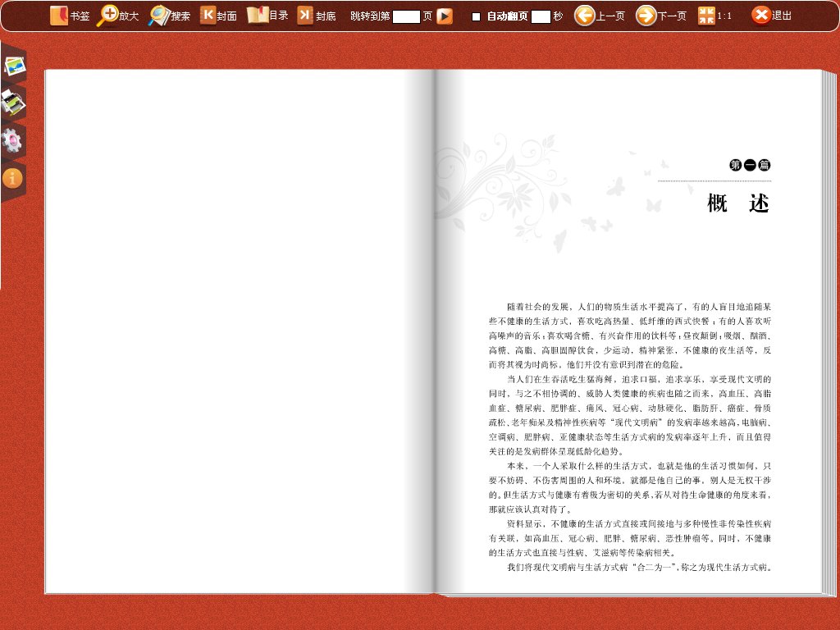
Task: Click the go-to-page play arrow button
Action: tap(444, 16)
